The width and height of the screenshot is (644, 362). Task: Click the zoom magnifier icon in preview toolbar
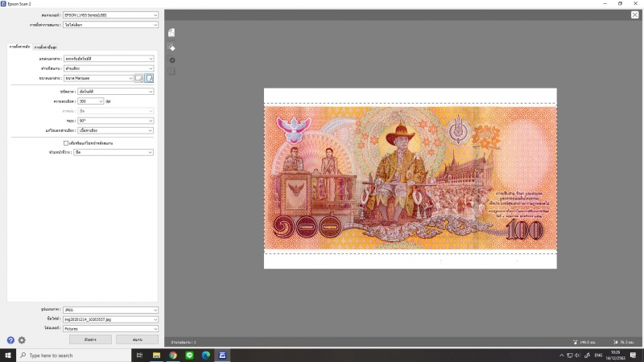click(x=171, y=60)
